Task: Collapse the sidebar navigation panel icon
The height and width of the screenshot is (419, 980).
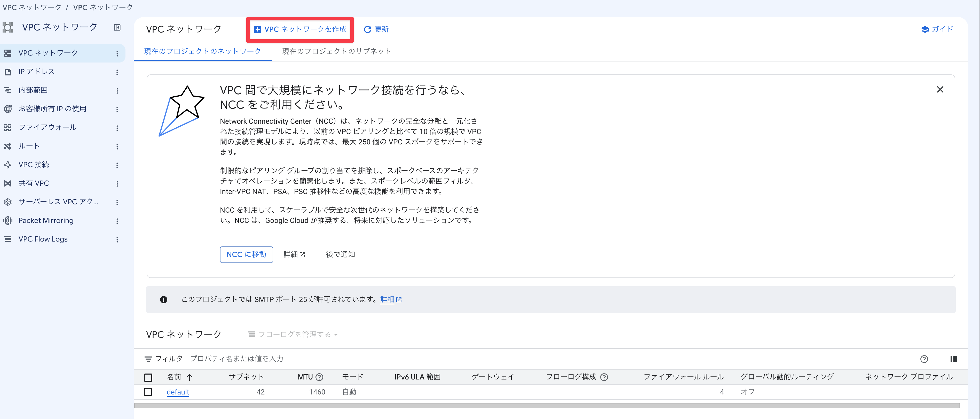Action: (117, 27)
